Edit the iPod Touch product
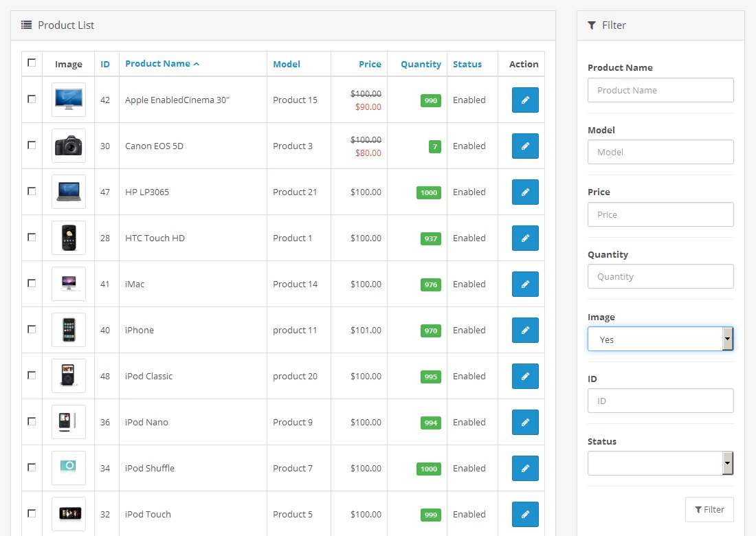The width and height of the screenshot is (756, 536). (525, 514)
